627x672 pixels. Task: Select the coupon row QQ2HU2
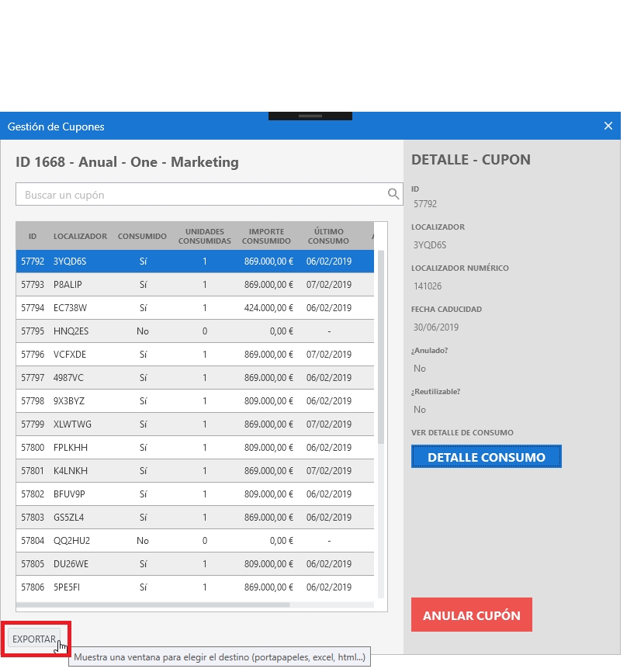pos(195,541)
